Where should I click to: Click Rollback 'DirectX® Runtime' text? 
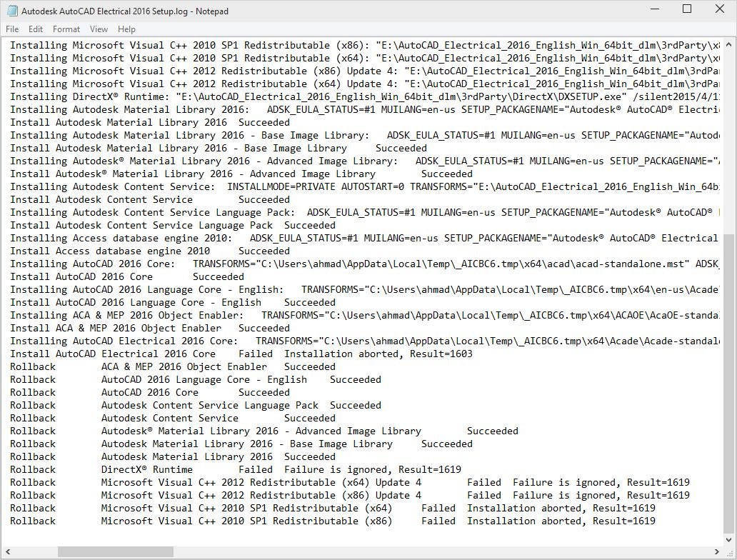[146, 470]
